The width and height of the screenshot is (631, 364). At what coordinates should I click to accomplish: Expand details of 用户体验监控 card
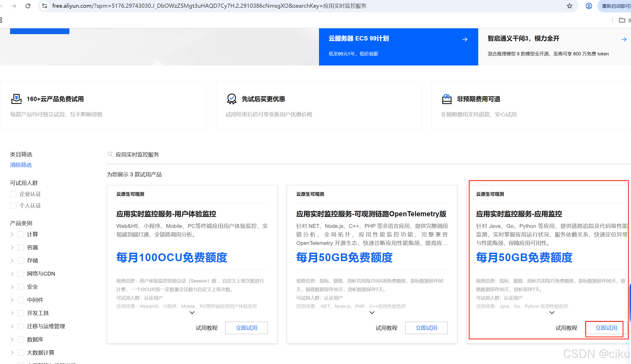[x=192, y=313]
